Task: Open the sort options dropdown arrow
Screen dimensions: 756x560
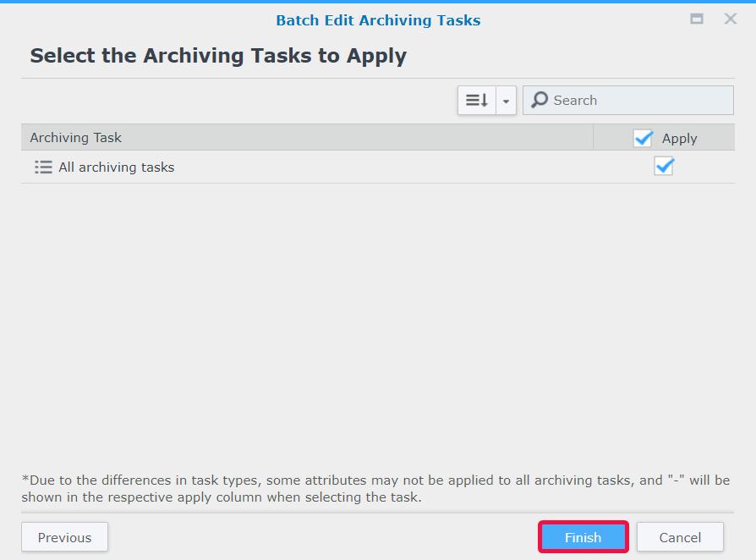Action: tap(507, 101)
